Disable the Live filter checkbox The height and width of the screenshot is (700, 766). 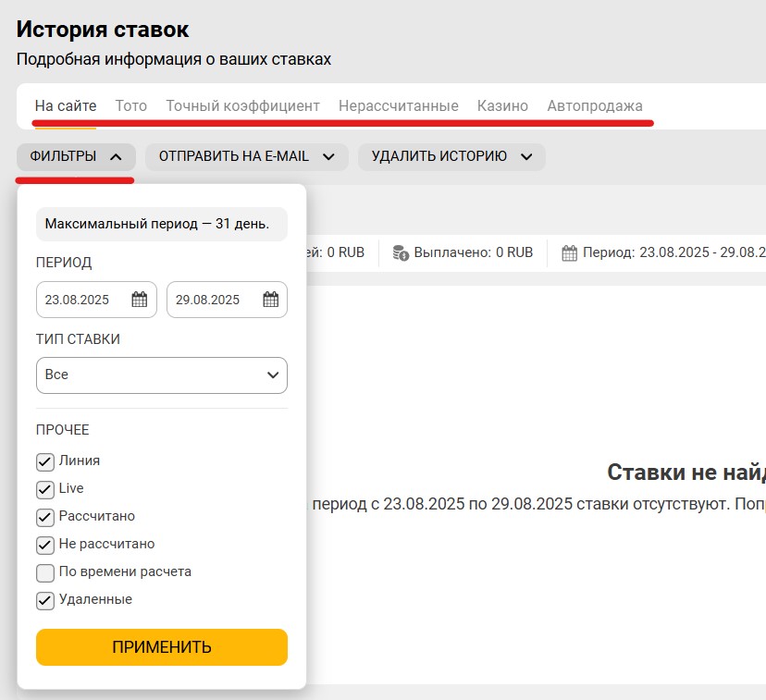[45, 488]
